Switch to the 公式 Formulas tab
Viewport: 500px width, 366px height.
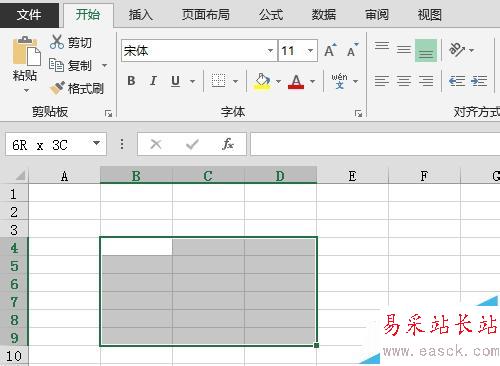coord(271,15)
